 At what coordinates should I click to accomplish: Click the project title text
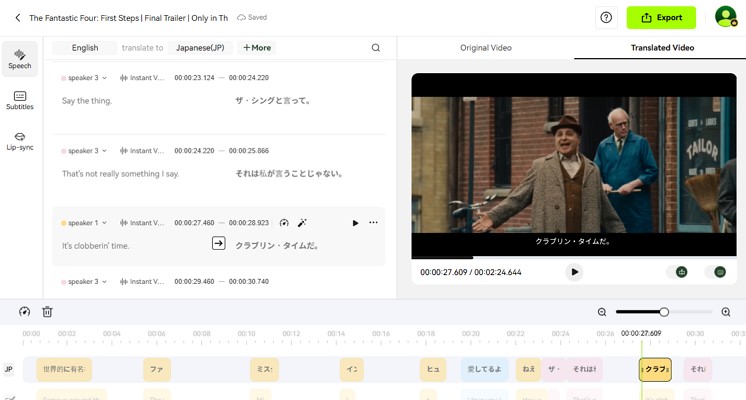pos(128,18)
